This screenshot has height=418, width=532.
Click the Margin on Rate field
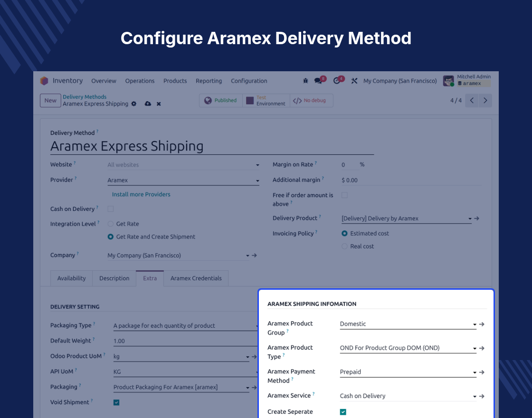pyautogui.click(x=350, y=165)
